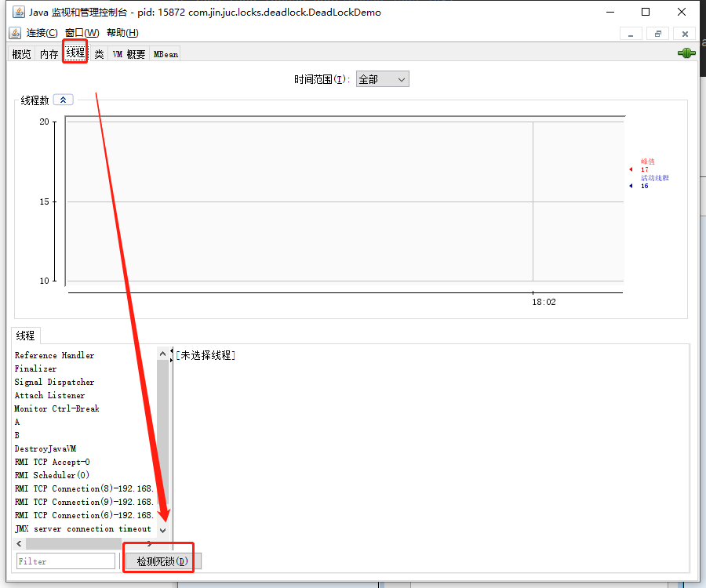Select thread RMI TCP Accept-0

pos(53,462)
